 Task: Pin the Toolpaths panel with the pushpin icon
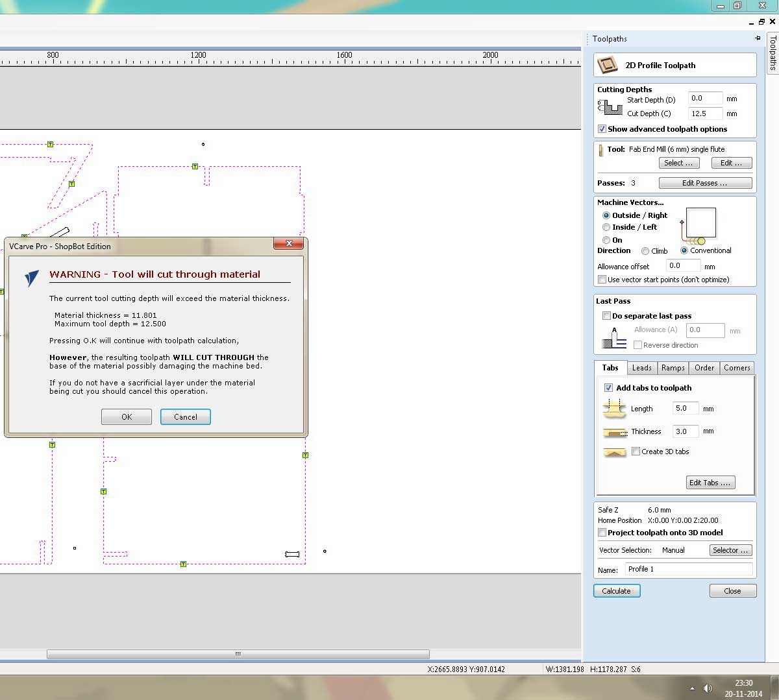(x=758, y=38)
